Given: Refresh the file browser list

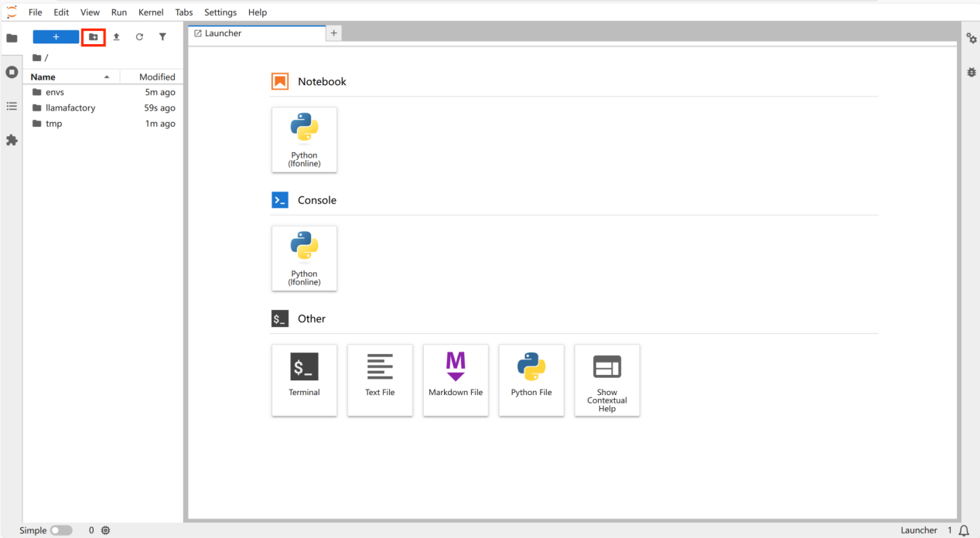Looking at the screenshot, I should coord(139,37).
